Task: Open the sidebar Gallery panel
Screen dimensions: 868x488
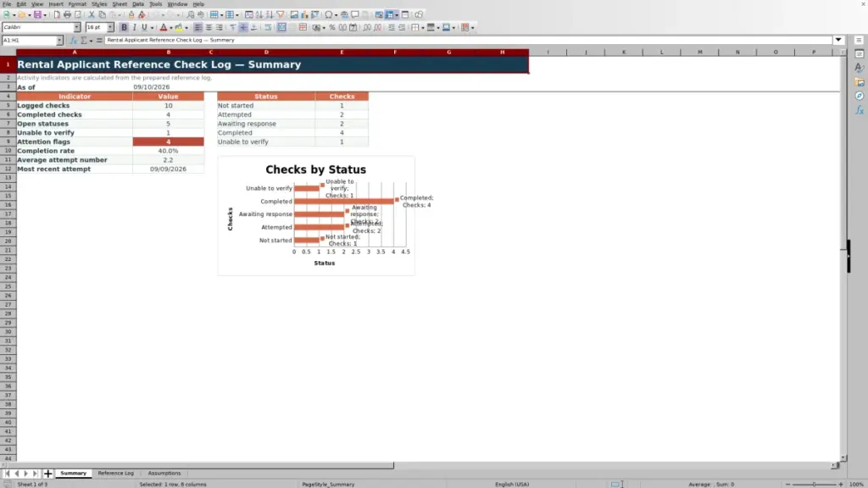Action: [x=860, y=82]
